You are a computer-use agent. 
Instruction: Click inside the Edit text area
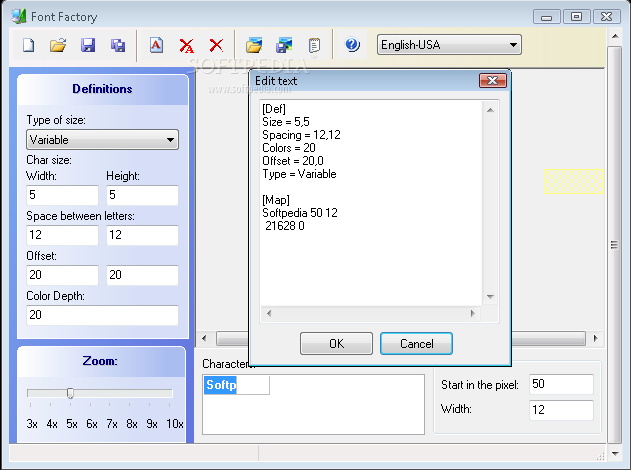pos(371,203)
